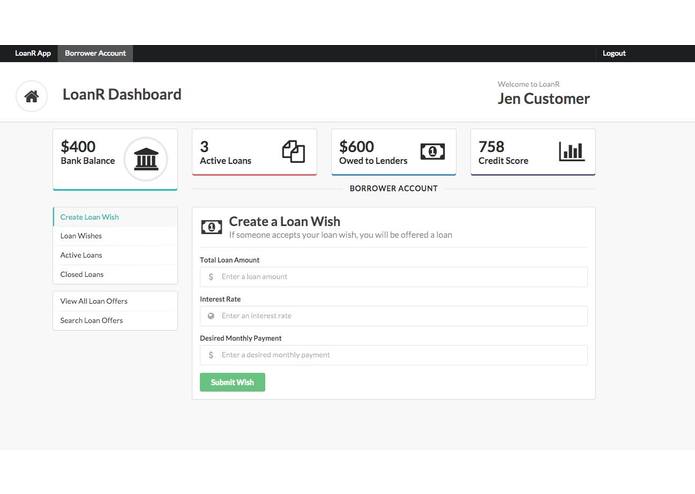
Task: Click the LoanR Dashboard title
Action: pyautogui.click(x=122, y=94)
